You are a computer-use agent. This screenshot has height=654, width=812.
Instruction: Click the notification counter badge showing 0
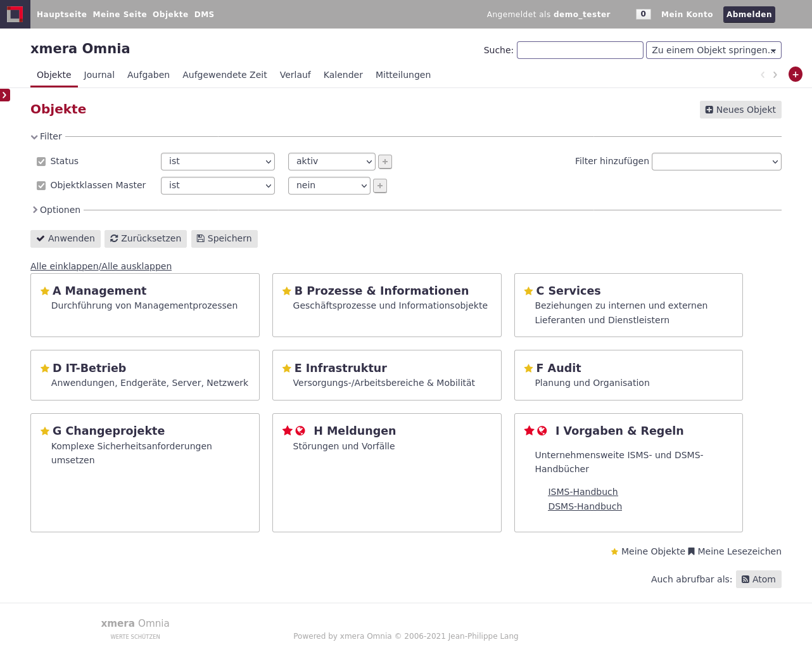pos(644,14)
